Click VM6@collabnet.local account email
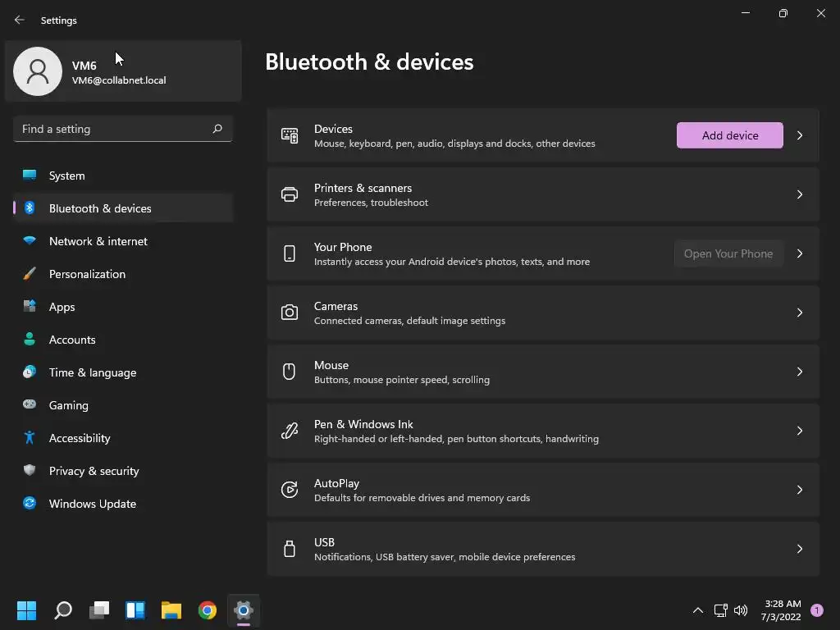 [x=119, y=80]
